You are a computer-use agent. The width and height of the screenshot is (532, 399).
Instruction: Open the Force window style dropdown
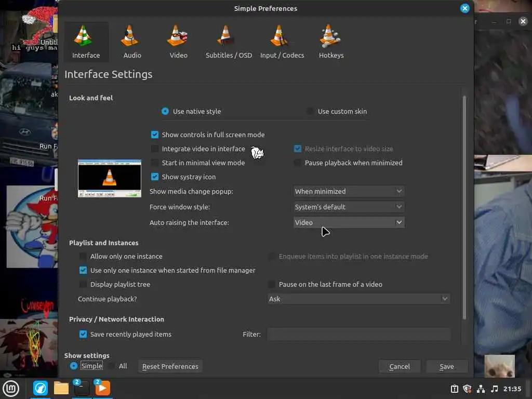[x=349, y=207]
